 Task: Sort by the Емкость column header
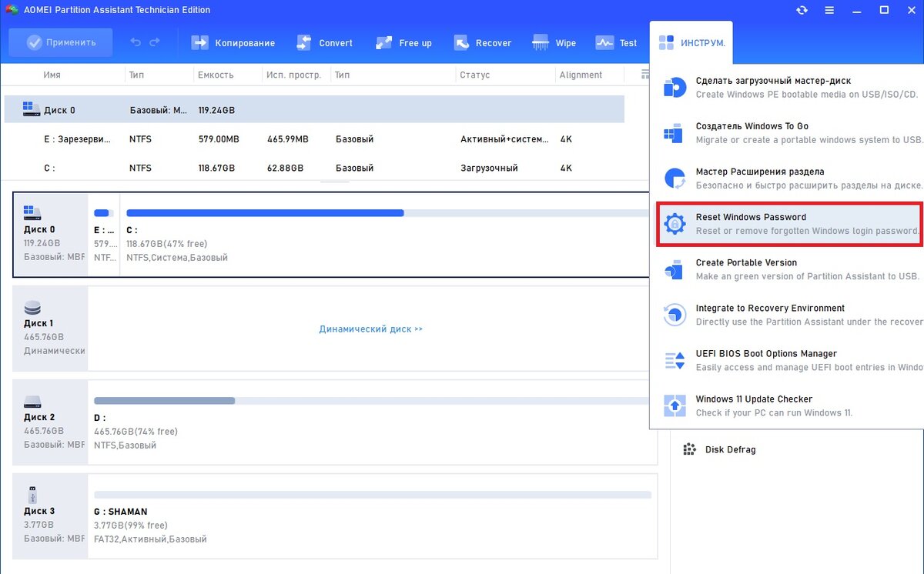click(x=216, y=75)
